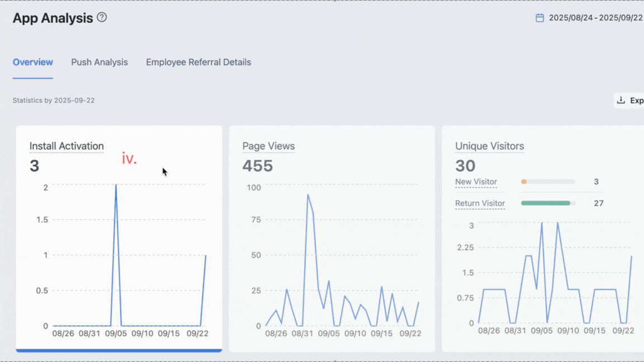Click the Return Visitor count 27

599,203
